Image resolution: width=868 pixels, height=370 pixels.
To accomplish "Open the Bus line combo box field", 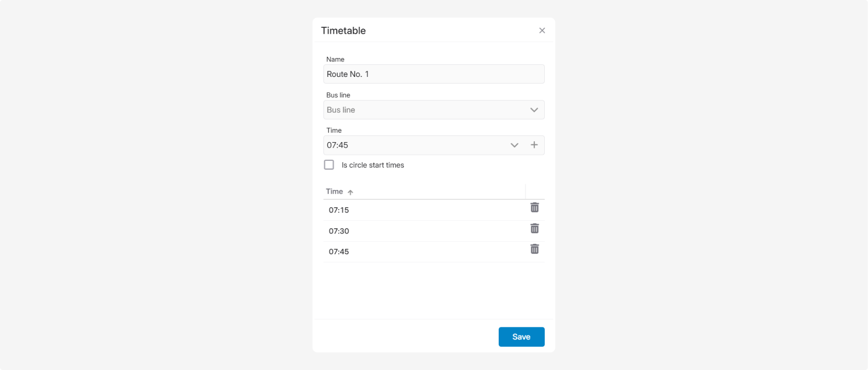I will [x=434, y=110].
